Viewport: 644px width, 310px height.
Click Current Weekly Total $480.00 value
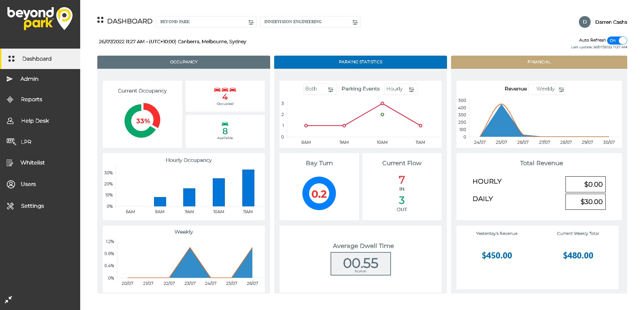pyautogui.click(x=578, y=255)
